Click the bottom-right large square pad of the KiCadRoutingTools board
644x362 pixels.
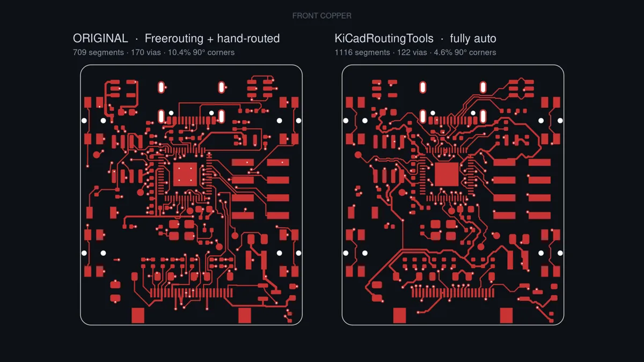pyautogui.click(x=506, y=315)
